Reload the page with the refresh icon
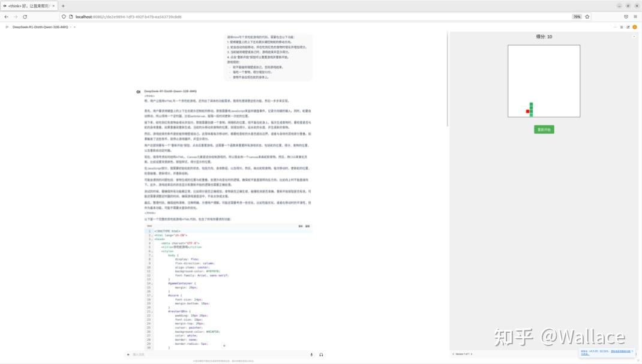642x364 pixels. pos(25,17)
